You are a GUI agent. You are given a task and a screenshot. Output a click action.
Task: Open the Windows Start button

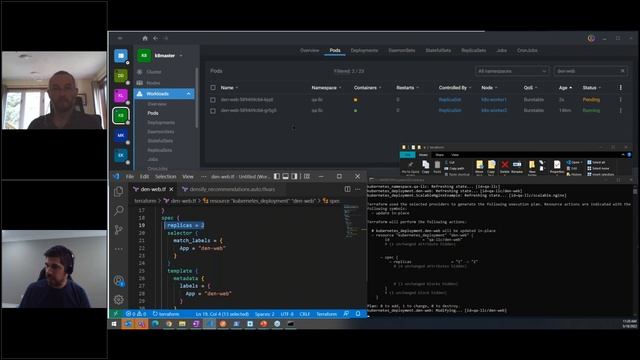(x=114, y=324)
